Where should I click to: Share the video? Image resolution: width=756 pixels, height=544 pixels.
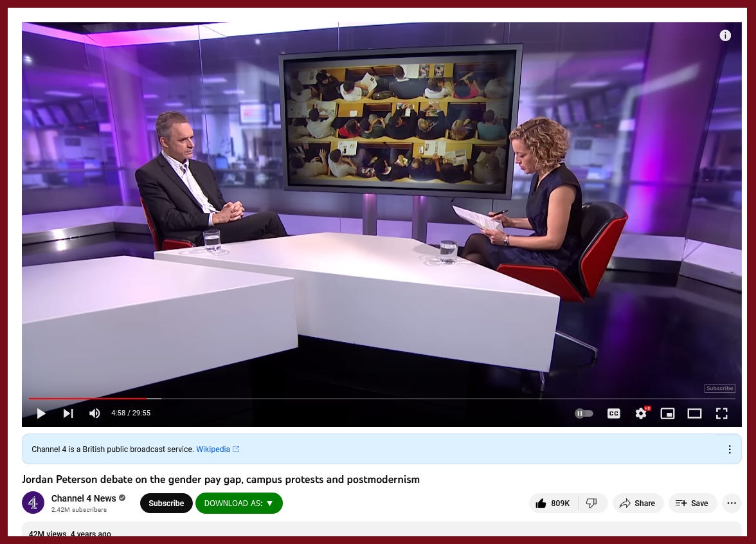tap(638, 503)
